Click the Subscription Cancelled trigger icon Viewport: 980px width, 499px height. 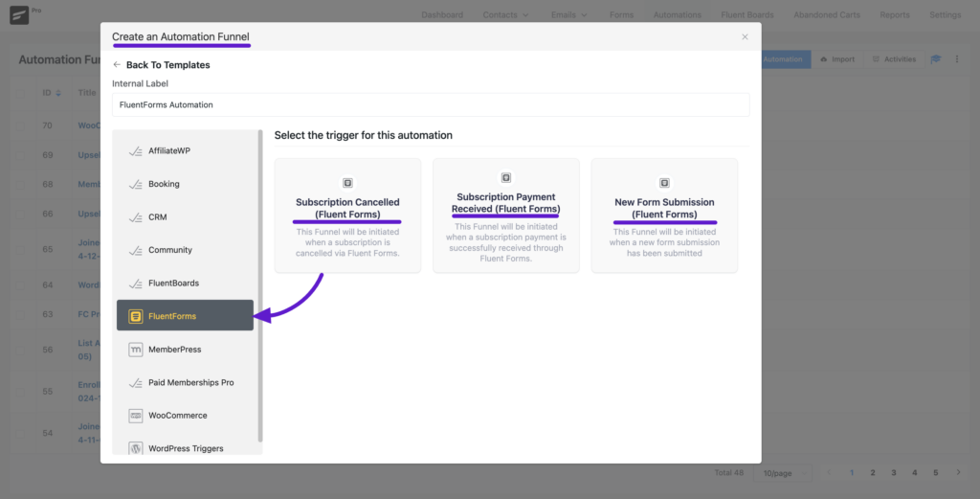tap(347, 183)
